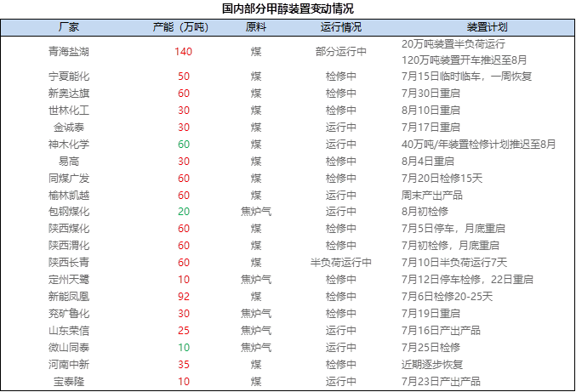Viewport: 576px width, 392px height.
Task: Click the plan 周末产出产品
Action: (431, 196)
